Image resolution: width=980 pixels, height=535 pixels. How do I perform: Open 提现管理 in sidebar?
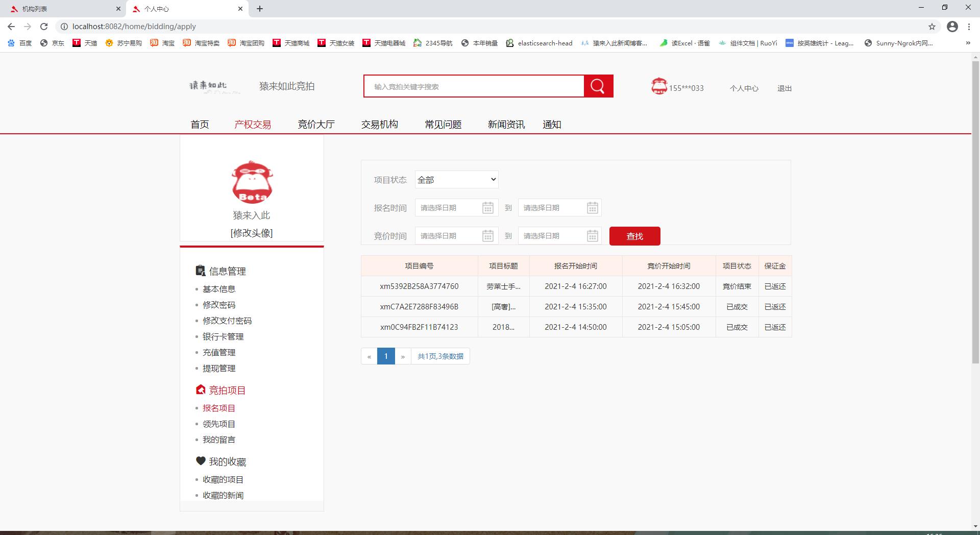219,368
